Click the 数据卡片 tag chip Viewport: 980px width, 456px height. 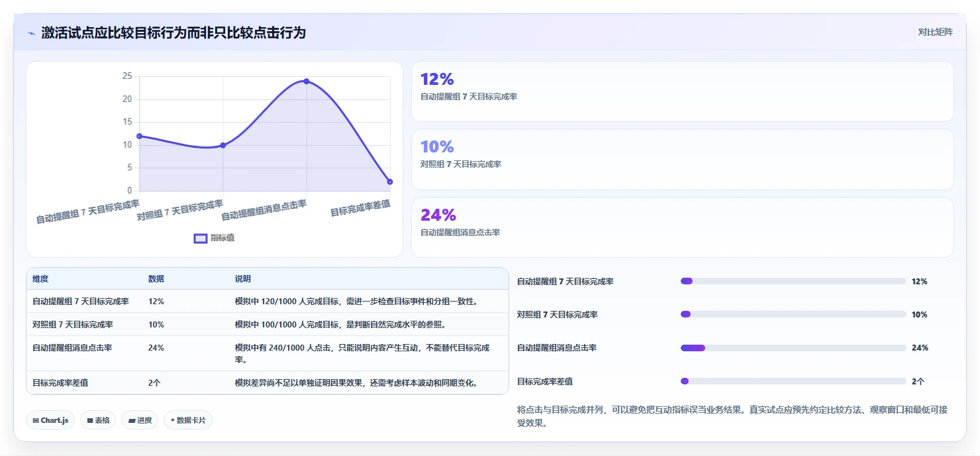(188, 420)
